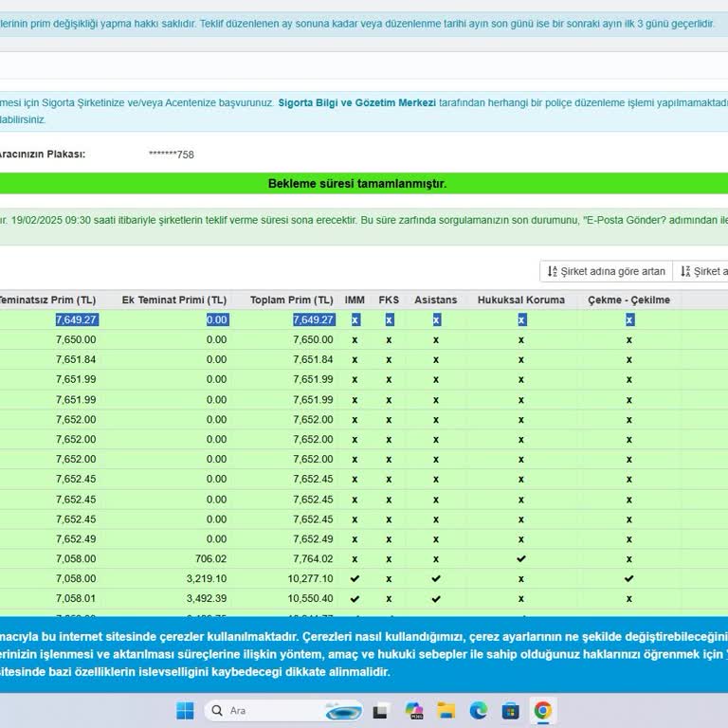Image resolution: width=728 pixels, height=728 pixels.
Task: Click highlighted Çekme - Çekilme x in 7,649.27 row
Action: click(x=629, y=319)
